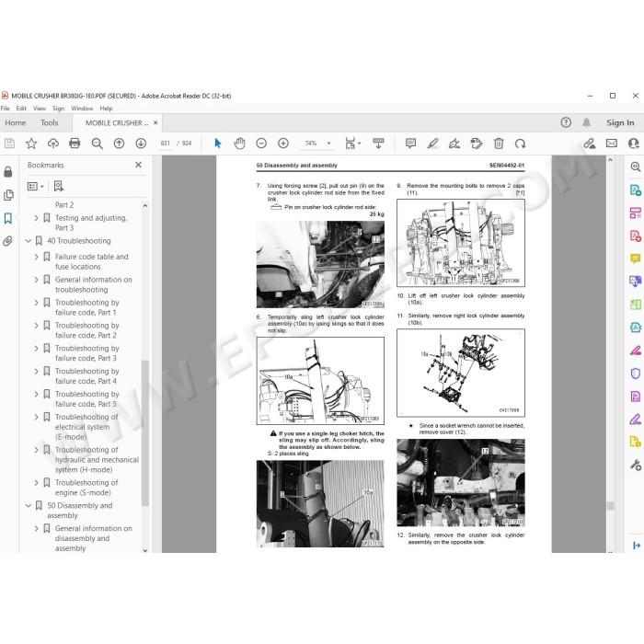644x644 pixels.
Task: Open the attachments paperclip panel icon
Action: [x=8, y=241]
